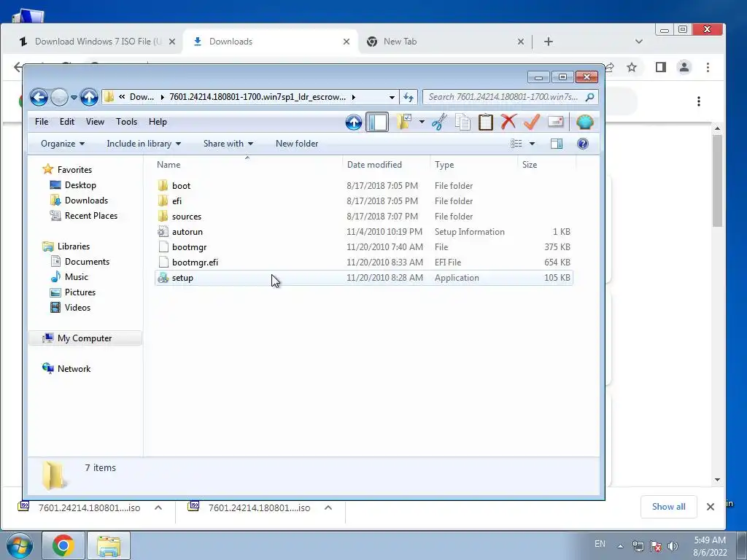Viewport: 747px width, 560px height.
Task: Sort by the Type column header
Action: point(473,165)
